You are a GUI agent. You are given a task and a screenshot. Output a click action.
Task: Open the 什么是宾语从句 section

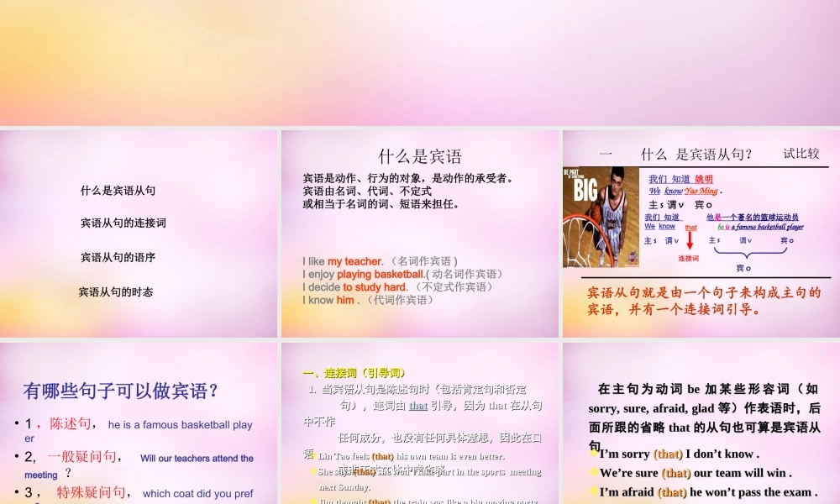(118, 190)
